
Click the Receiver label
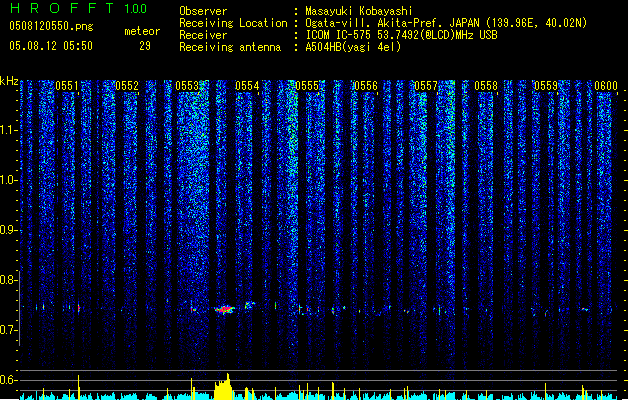click(203, 35)
